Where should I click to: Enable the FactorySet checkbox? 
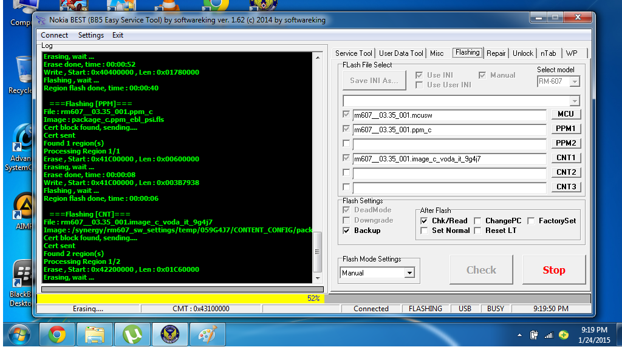click(531, 221)
